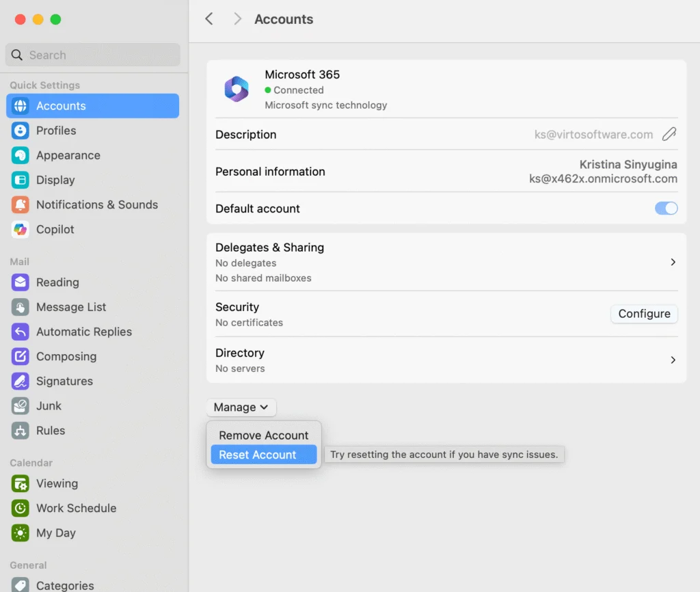Viewport: 700px width, 592px height.
Task: Select the Accounts label in sidebar
Action: tap(61, 106)
